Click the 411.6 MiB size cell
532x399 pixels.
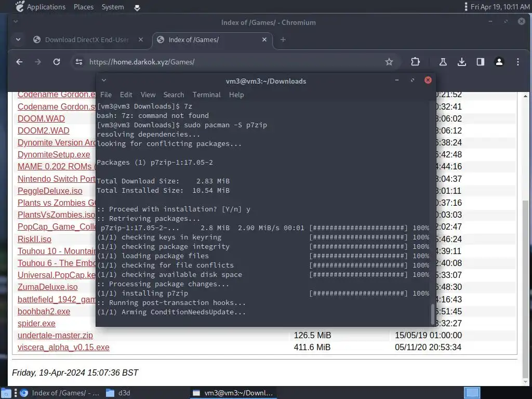click(x=312, y=347)
